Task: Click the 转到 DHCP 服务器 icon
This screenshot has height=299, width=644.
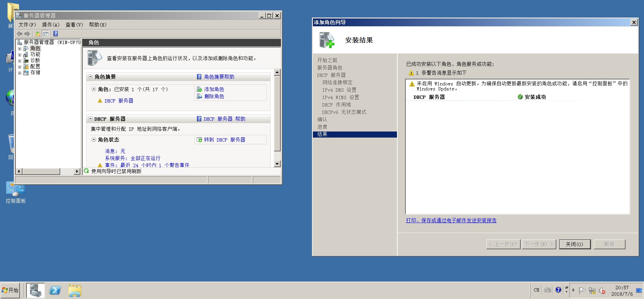Action: click(x=199, y=140)
